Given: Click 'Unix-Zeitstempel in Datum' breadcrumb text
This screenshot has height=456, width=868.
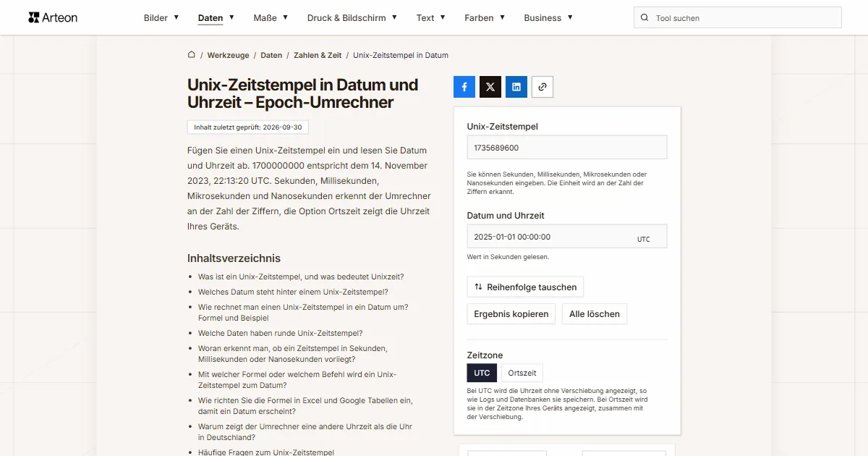Looking at the screenshot, I should click(401, 55).
